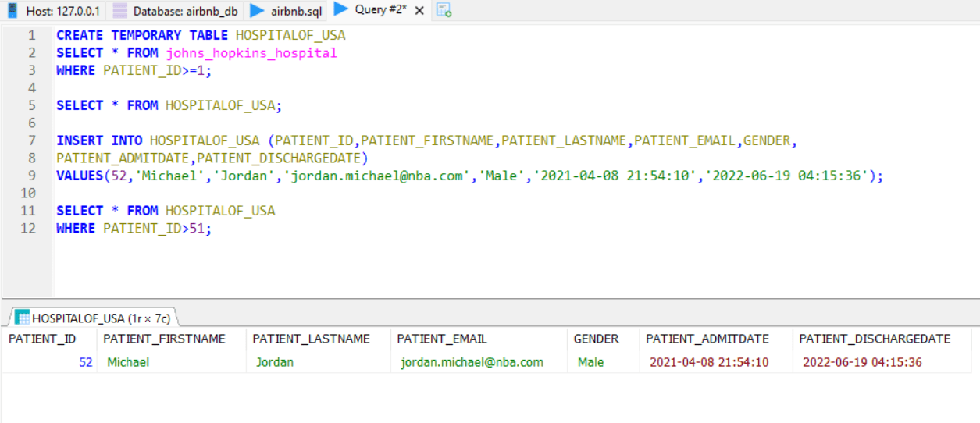Viewport: 980px width, 423px height.
Task: Select the 2021-04-08 21:54:10 admit date cell
Action: tap(715, 362)
